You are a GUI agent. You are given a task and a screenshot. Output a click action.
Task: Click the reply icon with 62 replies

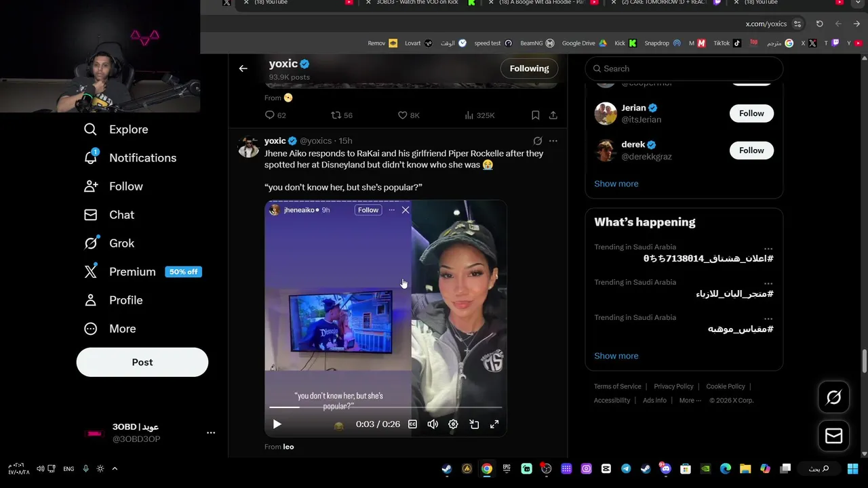click(x=275, y=115)
